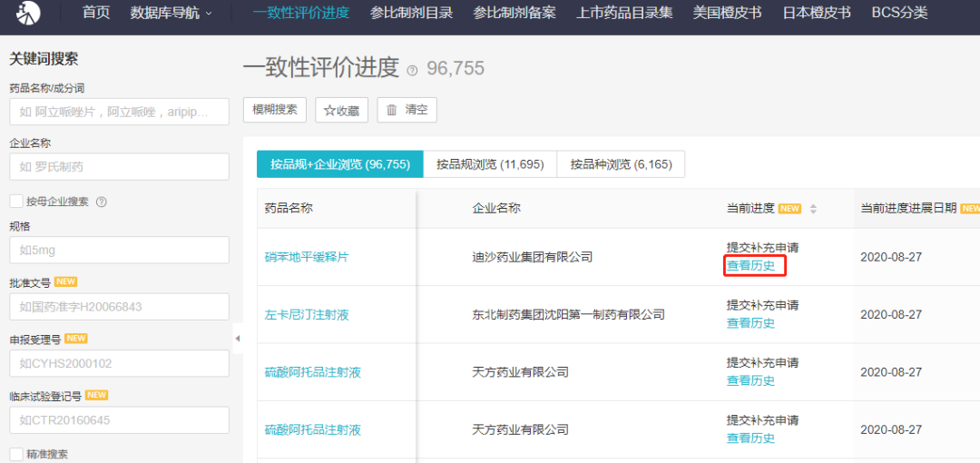
Task: Open first 硫酸阿托品注射液 drug link
Action: 312,372
